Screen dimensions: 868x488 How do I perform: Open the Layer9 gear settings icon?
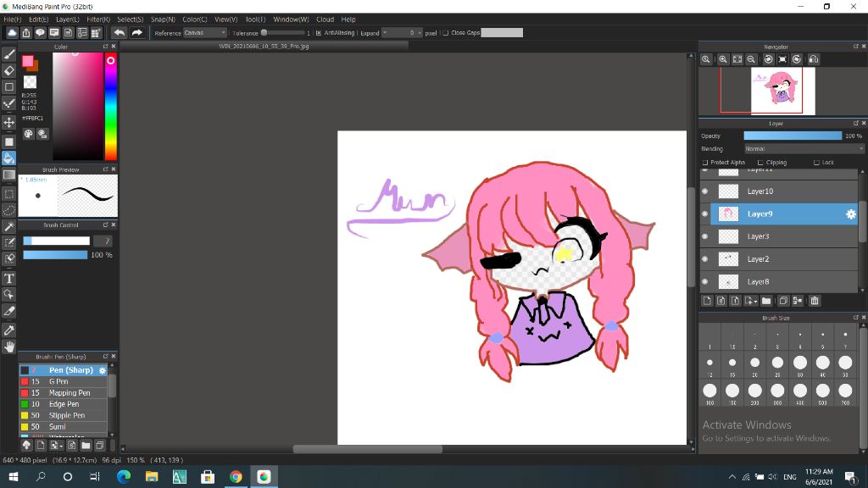point(851,214)
